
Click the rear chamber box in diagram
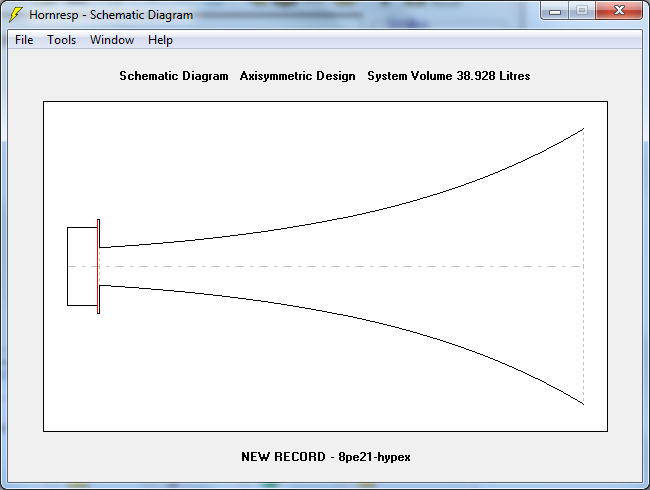click(x=82, y=267)
